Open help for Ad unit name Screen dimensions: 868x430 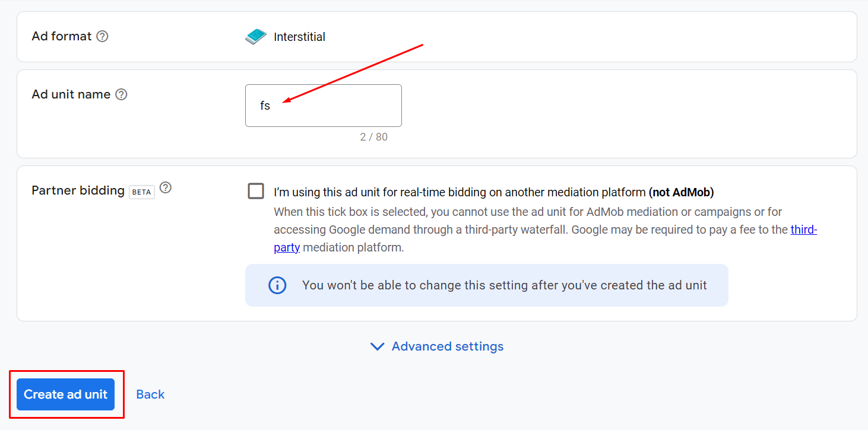[121, 94]
